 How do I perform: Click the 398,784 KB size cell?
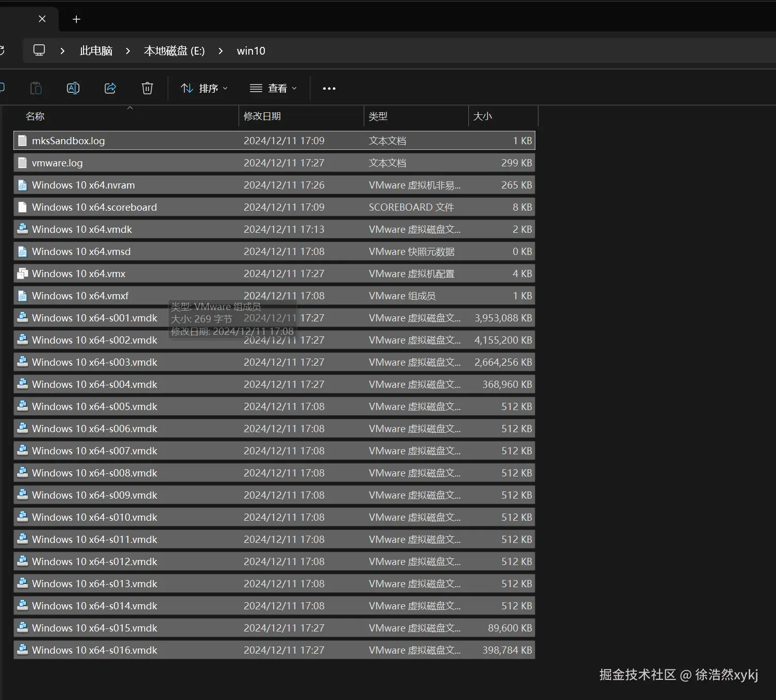[x=507, y=650]
